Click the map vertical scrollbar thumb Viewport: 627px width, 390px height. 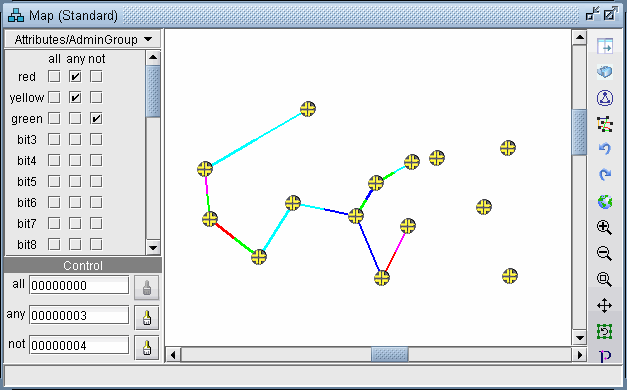(x=579, y=132)
